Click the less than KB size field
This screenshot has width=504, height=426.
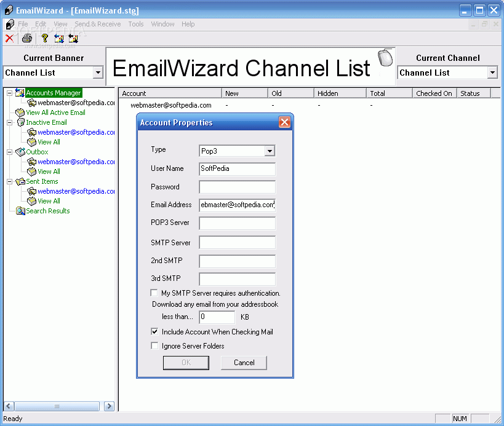coord(217,317)
